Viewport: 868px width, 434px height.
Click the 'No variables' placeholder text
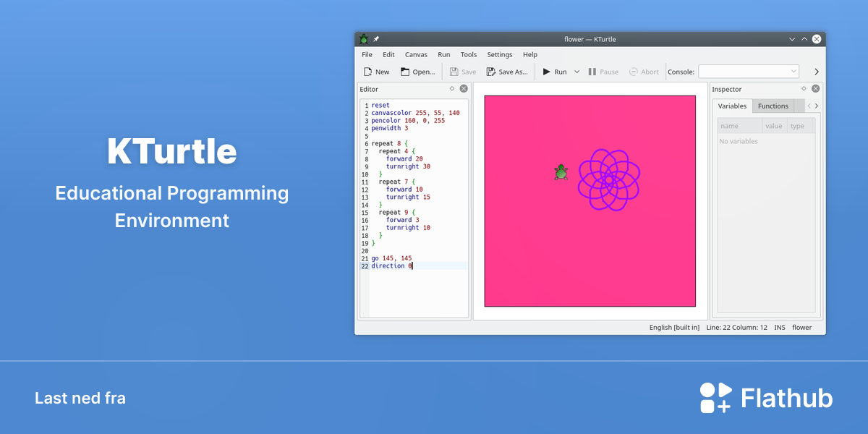[739, 141]
